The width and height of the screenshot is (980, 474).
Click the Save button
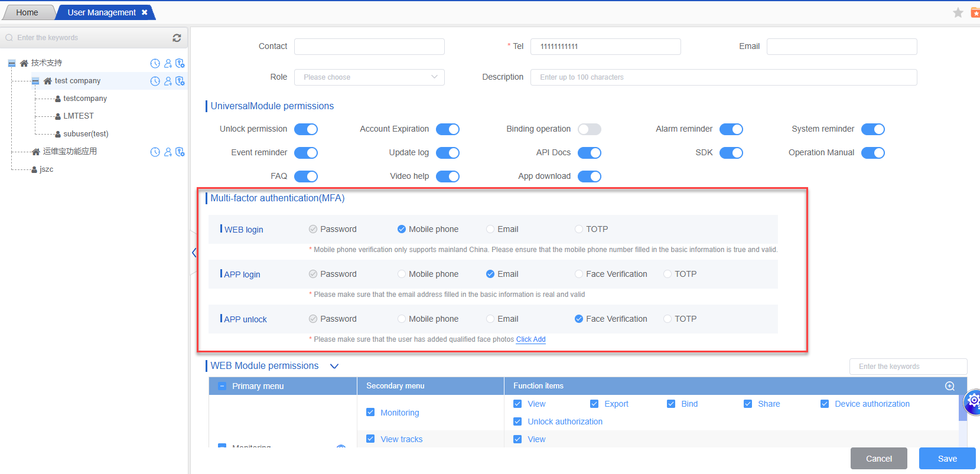pos(947,459)
